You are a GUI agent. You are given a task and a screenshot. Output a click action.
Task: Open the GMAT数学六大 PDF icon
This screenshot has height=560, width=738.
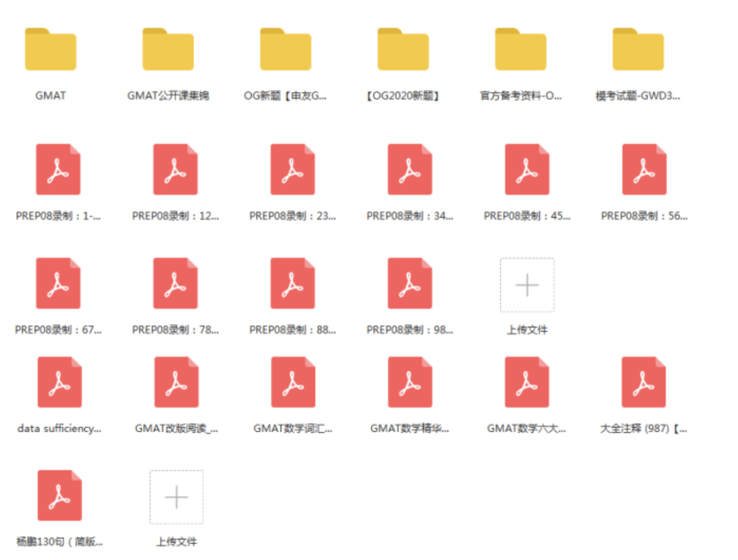click(x=527, y=382)
